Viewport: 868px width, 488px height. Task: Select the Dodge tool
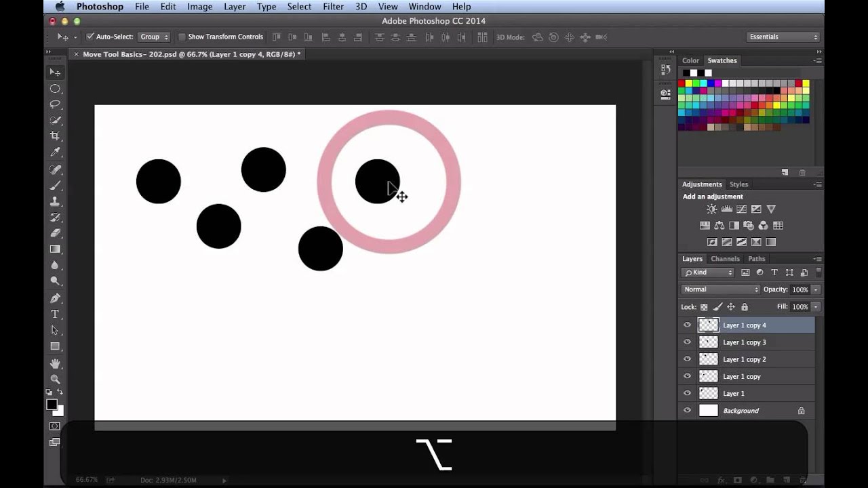[x=55, y=281]
